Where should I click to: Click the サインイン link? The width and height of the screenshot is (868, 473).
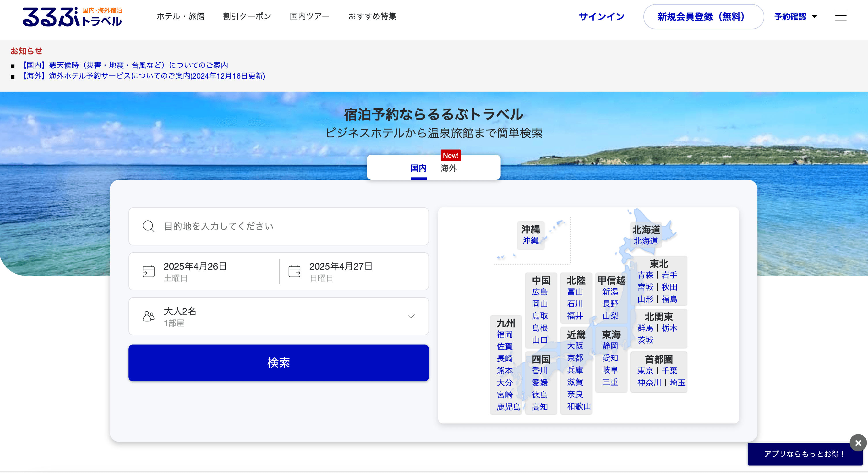click(602, 16)
